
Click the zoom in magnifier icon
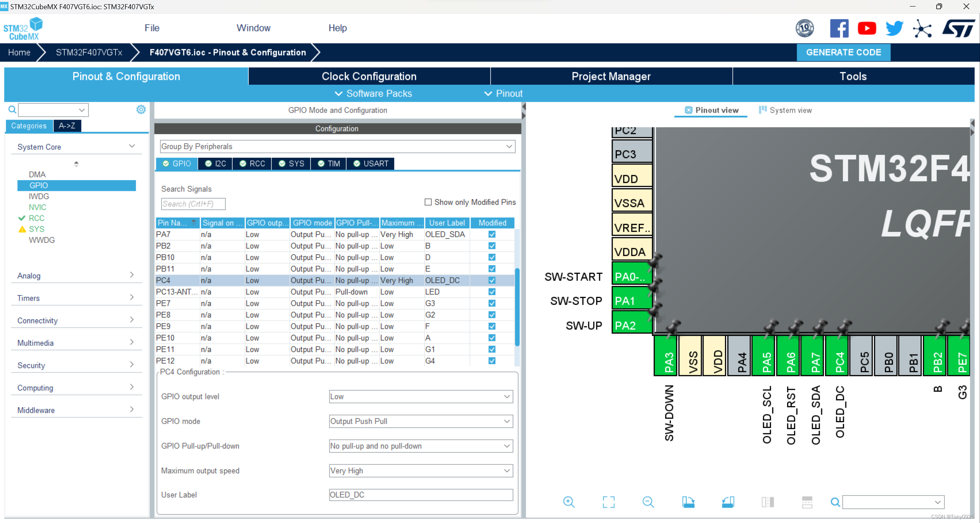[x=569, y=502]
